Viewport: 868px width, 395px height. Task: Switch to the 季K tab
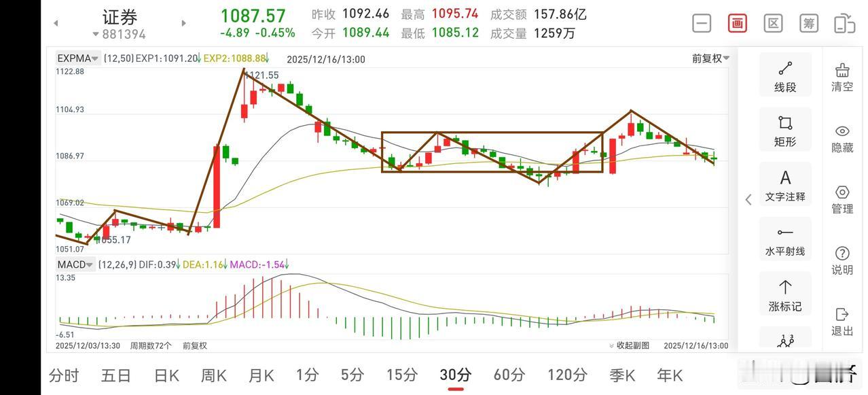tap(622, 375)
